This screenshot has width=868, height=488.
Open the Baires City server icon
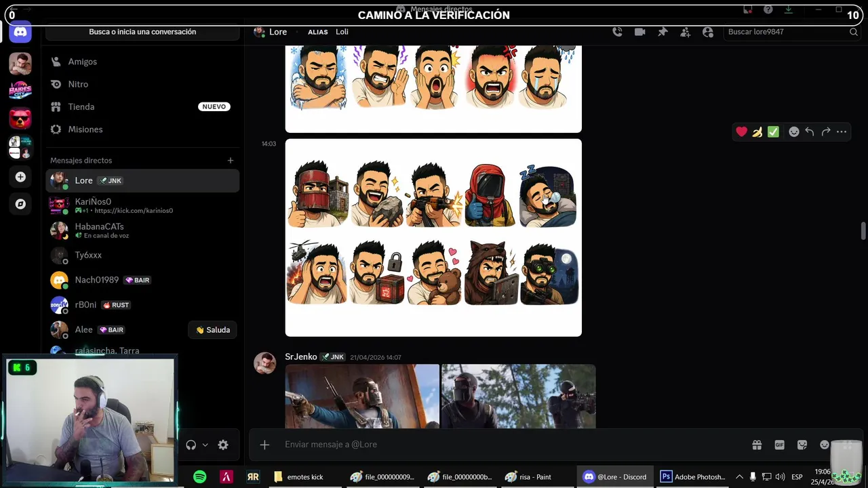[20, 91]
